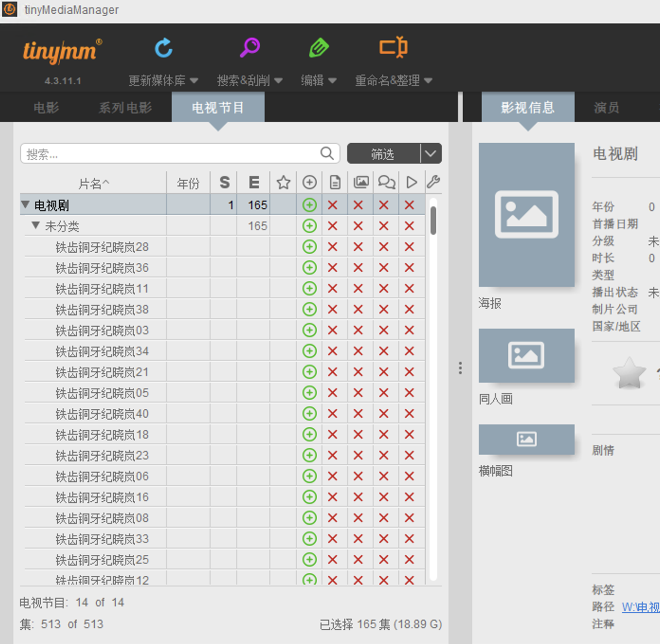Click the 海报 poster placeholder thumbnail
660x644 pixels.
coord(526,215)
